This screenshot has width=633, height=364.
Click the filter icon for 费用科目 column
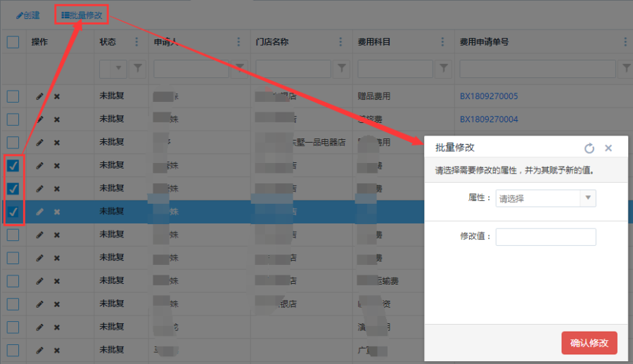point(444,69)
